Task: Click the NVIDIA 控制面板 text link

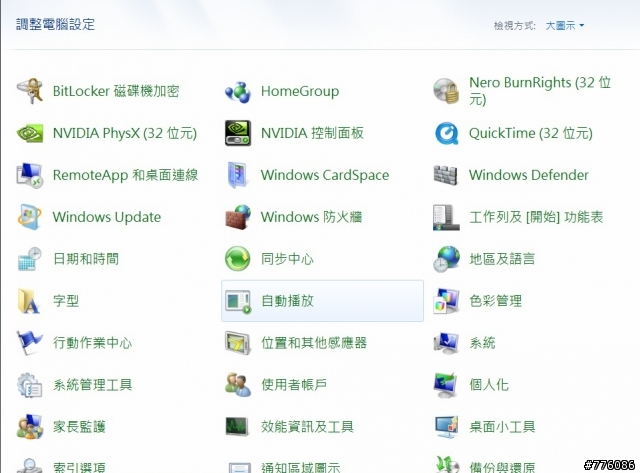Action: pyautogui.click(x=312, y=133)
